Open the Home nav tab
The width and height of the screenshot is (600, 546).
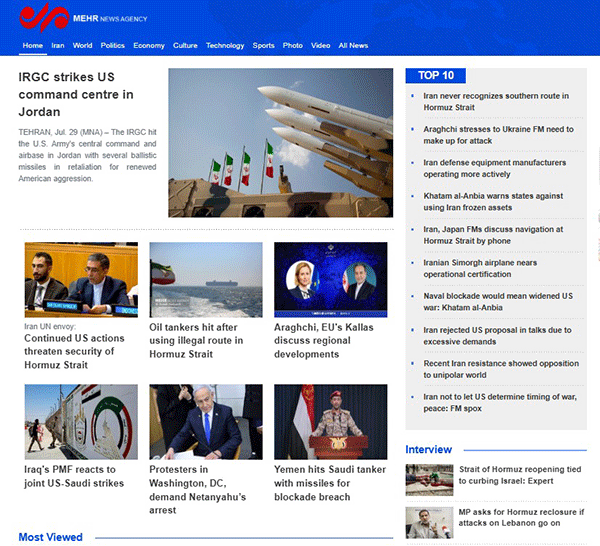click(x=33, y=46)
